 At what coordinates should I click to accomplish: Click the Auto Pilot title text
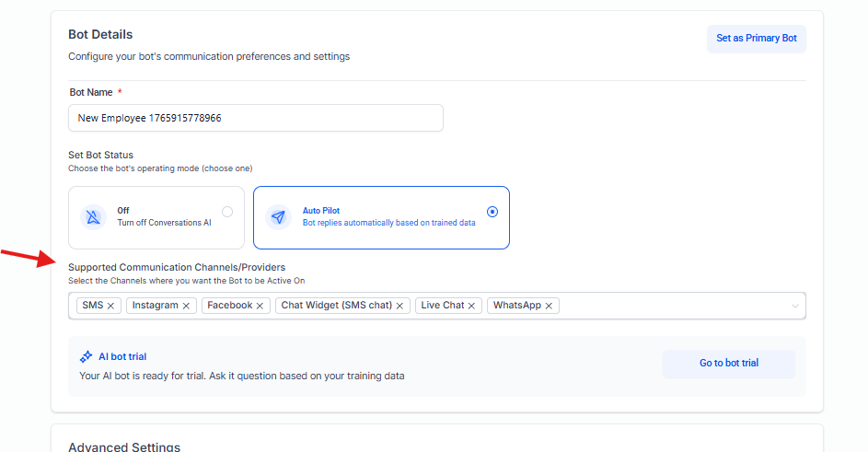[321, 211]
